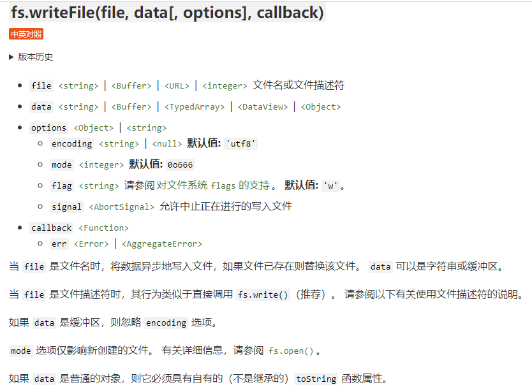Open the <TypedArray> type link
This screenshot has height=392, width=532.
(195, 107)
